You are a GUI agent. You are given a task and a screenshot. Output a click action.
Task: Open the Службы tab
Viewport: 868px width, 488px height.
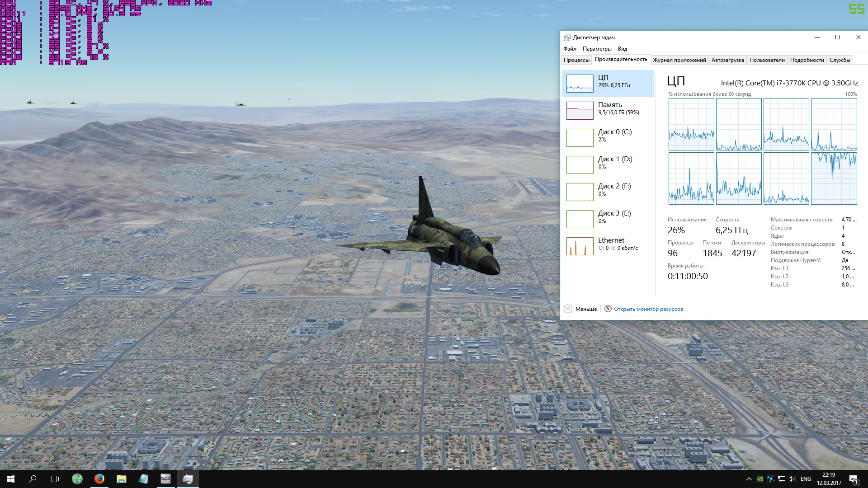pyautogui.click(x=840, y=60)
